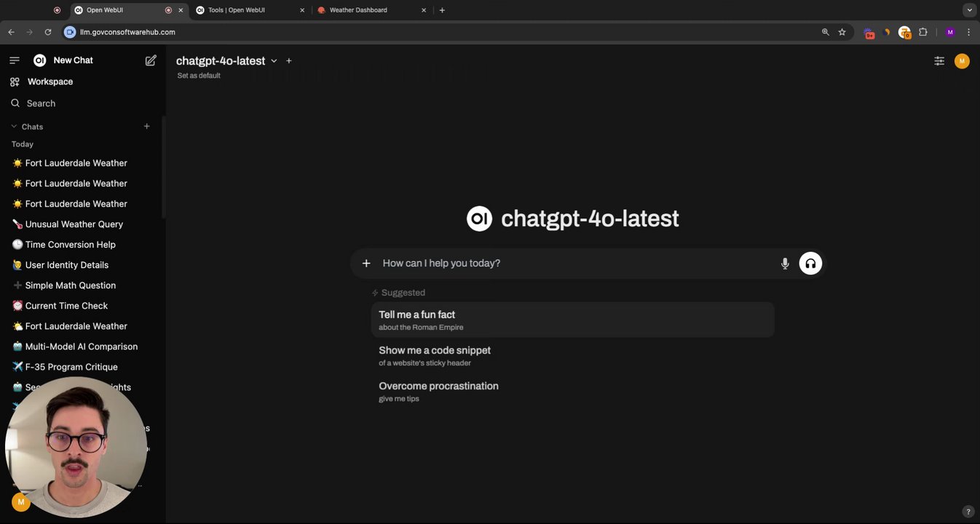Select the Tell me a fun fact suggestion

pos(572,319)
